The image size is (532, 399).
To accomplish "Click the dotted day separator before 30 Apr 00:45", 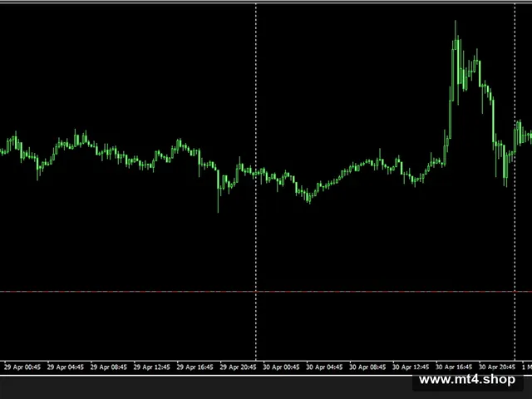I will 256,181.
